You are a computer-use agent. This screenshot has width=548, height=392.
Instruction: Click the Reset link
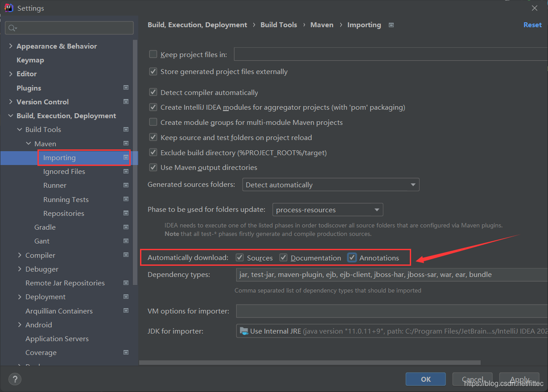[532, 25]
